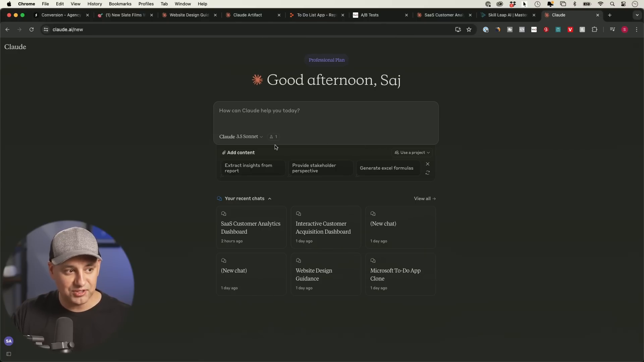Open the History menu
The image size is (644, 362).
tap(95, 4)
